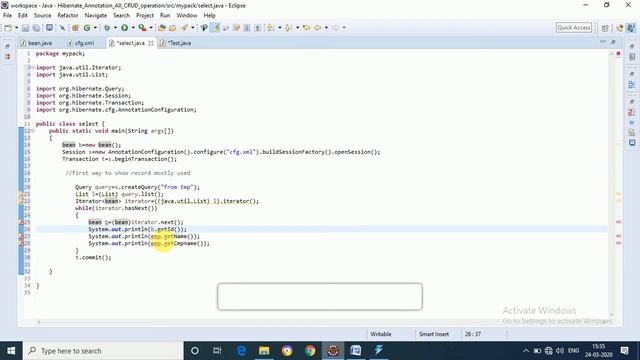Switch to the Java EE perspective
This screenshot has height=360, width=640.
click(620, 28)
